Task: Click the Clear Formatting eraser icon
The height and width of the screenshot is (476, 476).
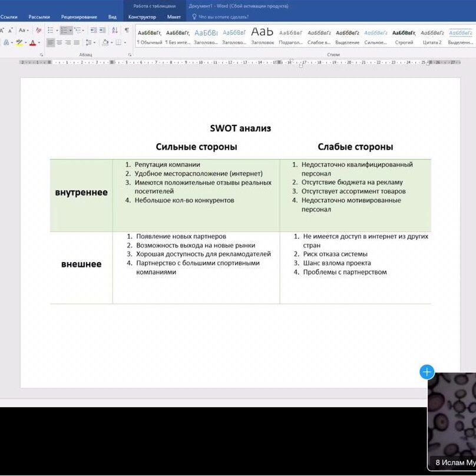Action: point(37,30)
